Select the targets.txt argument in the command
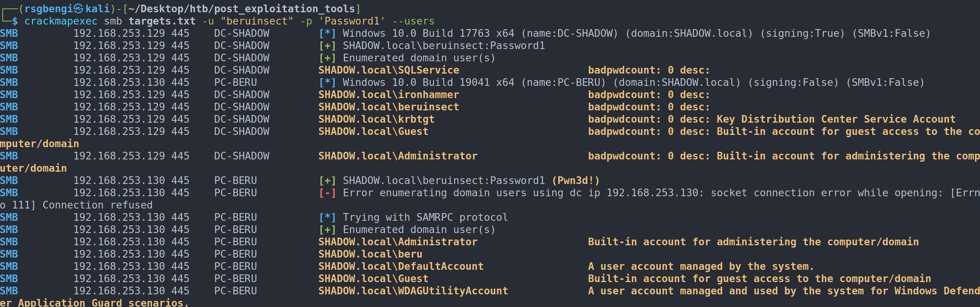Screen dimensions: 980x307 [x=162, y=21]
